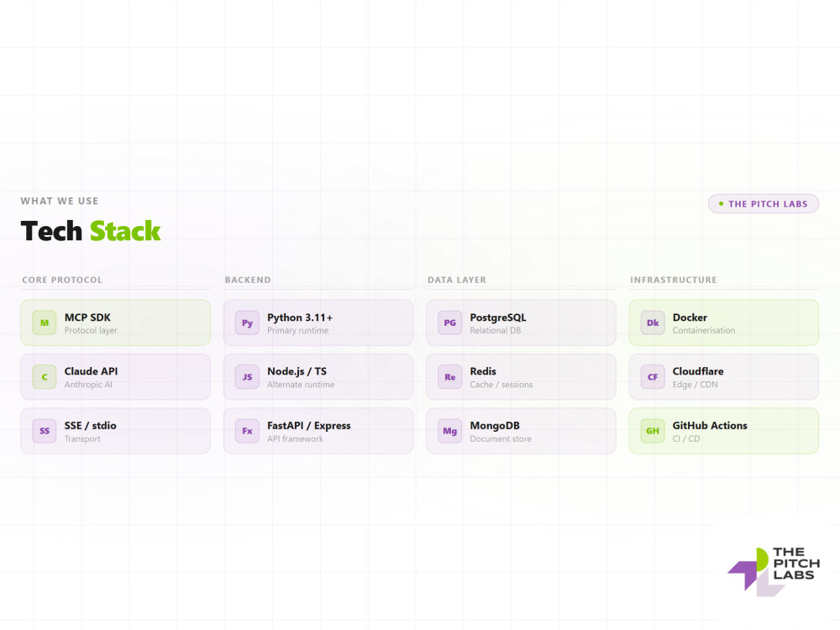The width and height of the screenshot is (840, 630).
Task: Select the CF icon for Cloudflare
Action: point(653,377)
